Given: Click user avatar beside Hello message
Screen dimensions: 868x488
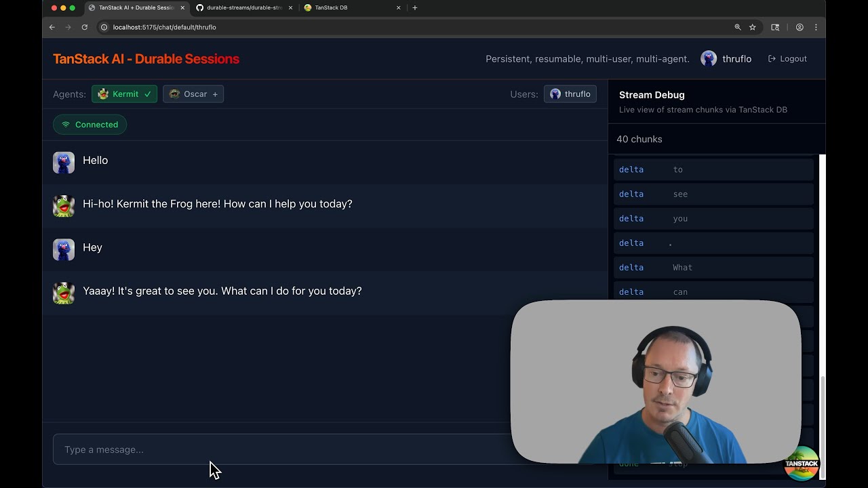Looking at the screenshot, I should (x=64, y=163).
